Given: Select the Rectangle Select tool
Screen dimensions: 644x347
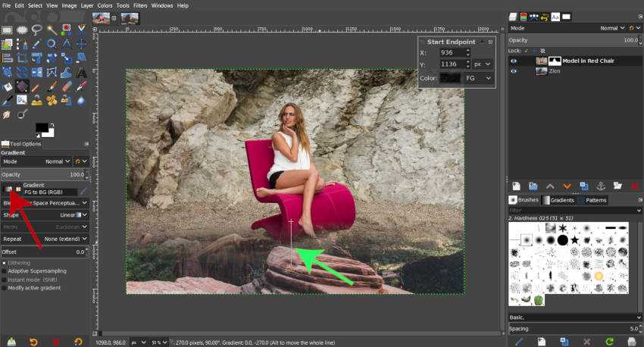Looking at the screenshot, I should pos(7,30).
